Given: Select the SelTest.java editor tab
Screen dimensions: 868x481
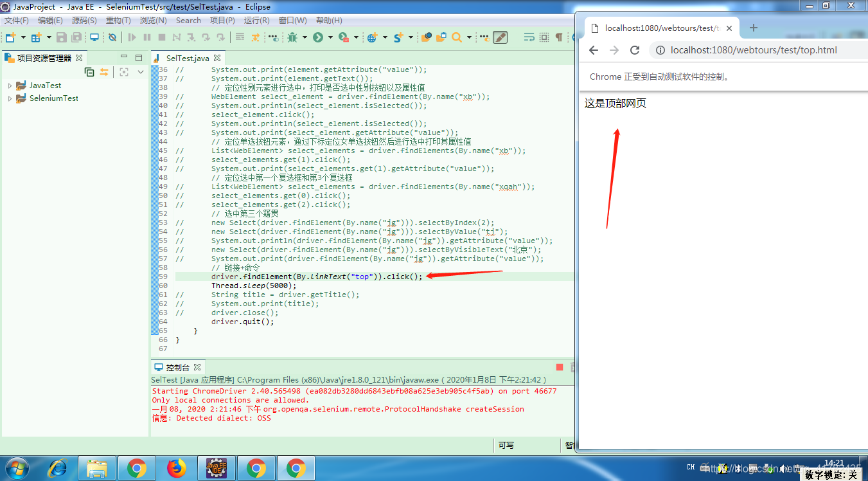Looking at the screenshot, I should coord(187,58).
